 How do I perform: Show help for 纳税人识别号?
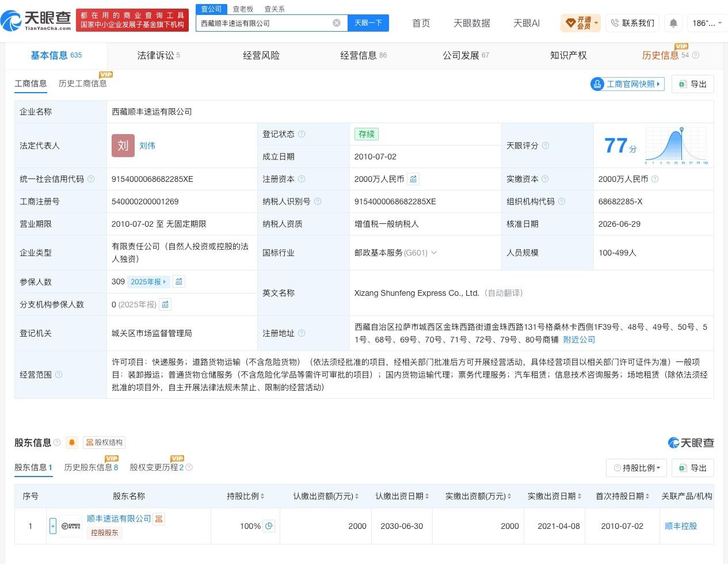click(x=318, y=201)
